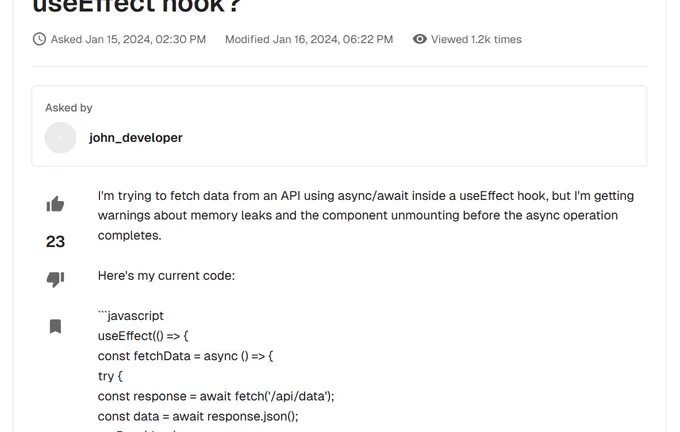Bookmark this question
This screenshot has width=680, height=432.
click(x=55, y=326)
